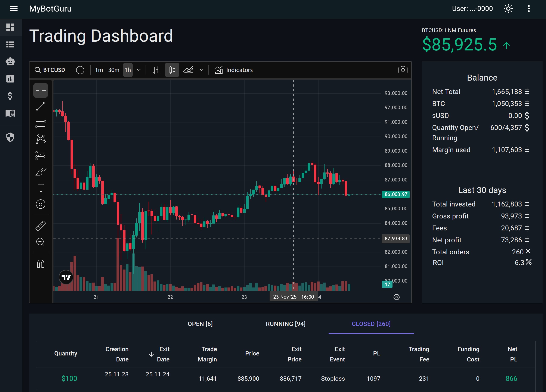
Task: Switch chart to bars style
Action: click(156, 70)
